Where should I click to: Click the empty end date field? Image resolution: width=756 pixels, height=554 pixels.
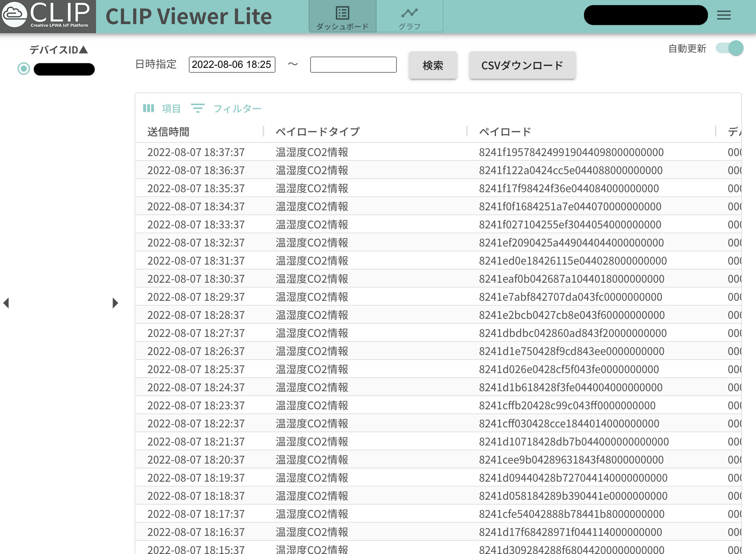pos(353,64)
